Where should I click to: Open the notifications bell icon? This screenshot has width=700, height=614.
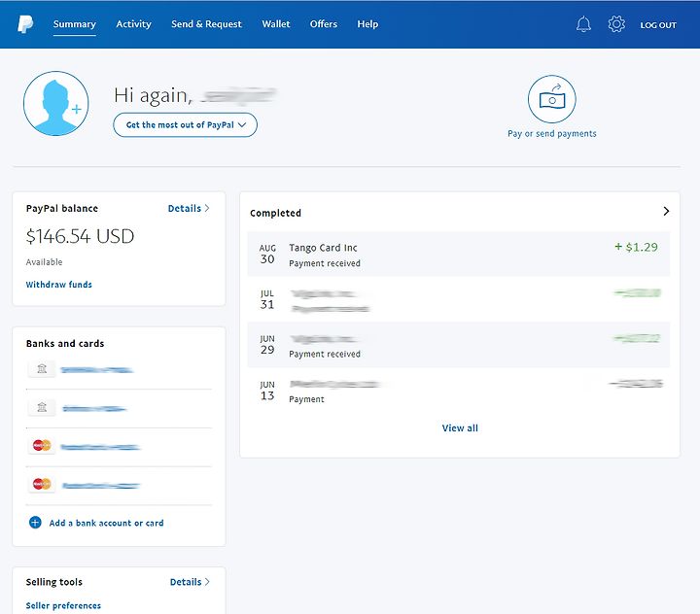583,24
